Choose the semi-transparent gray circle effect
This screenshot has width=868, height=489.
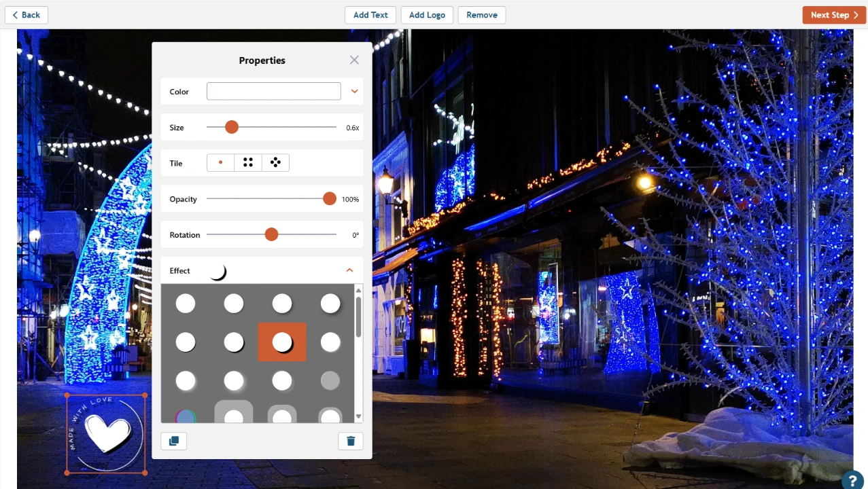pos(330,380)
